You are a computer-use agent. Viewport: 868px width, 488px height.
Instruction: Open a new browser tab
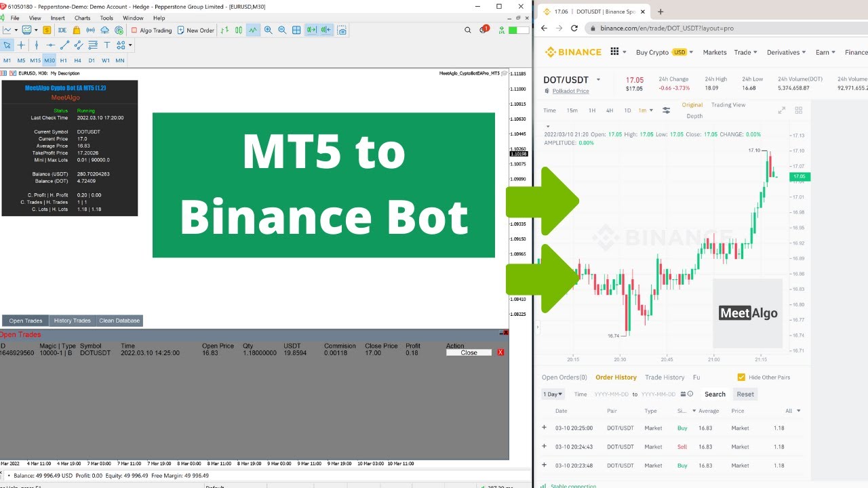(x=660, y=12)
